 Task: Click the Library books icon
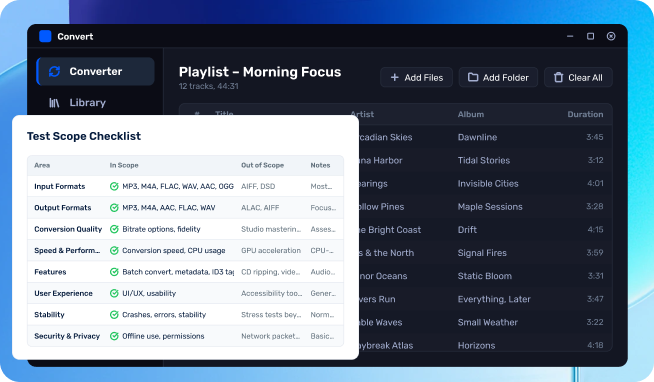coord(54,103)
